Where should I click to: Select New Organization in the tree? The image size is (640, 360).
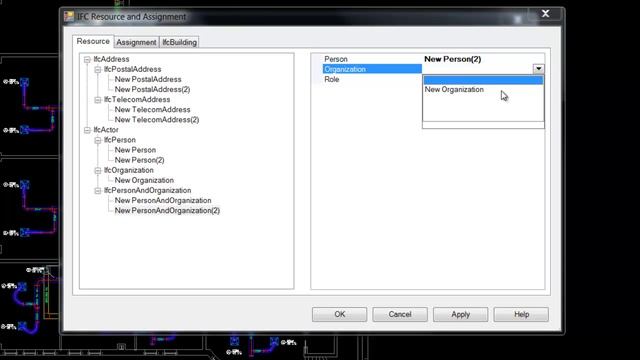tap(144, 180)
